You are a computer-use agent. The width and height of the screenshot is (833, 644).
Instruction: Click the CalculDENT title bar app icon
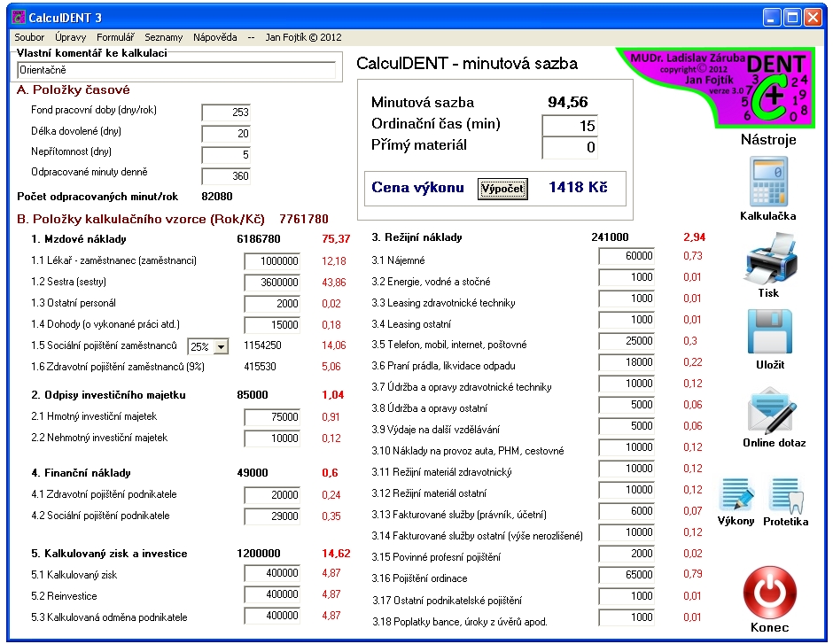click(19, 17)
